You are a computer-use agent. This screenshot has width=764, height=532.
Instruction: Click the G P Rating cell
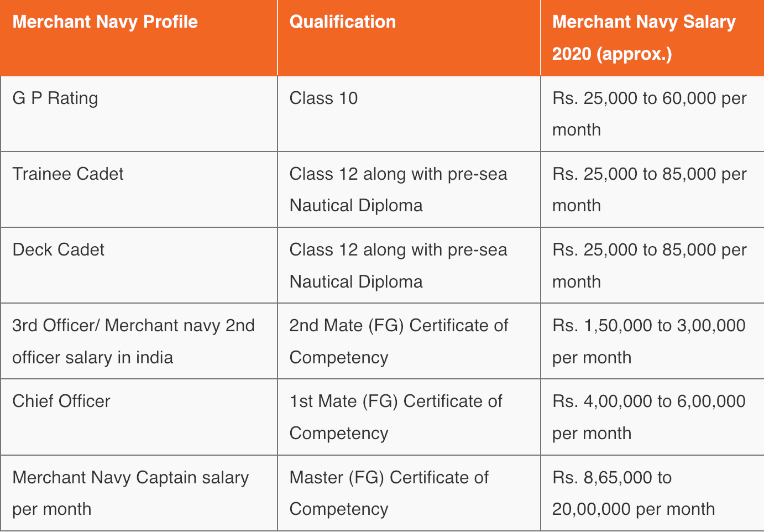139,113
